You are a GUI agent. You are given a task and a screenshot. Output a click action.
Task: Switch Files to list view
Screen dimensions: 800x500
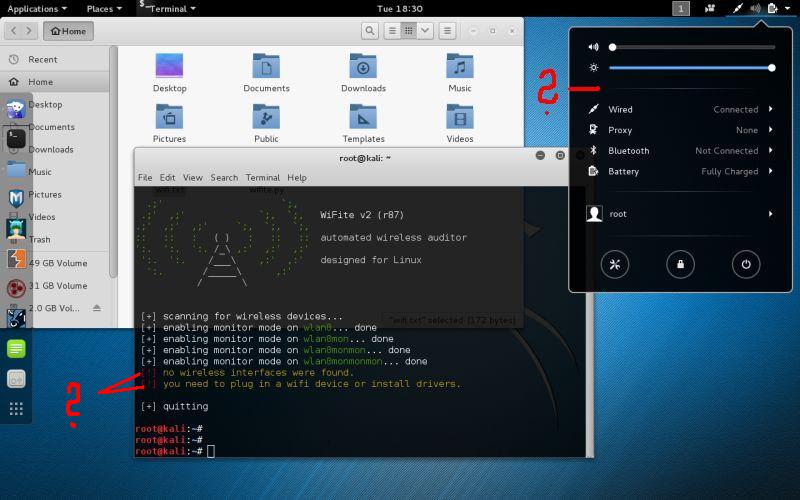coord(393,31)
